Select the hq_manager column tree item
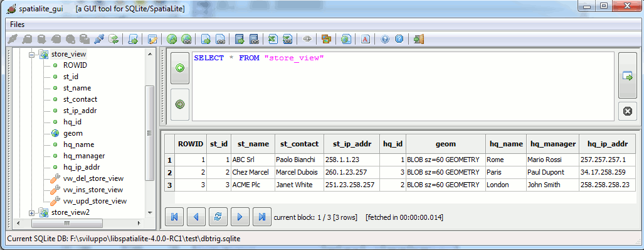The image size is (644, 250). tap(84, 156)
